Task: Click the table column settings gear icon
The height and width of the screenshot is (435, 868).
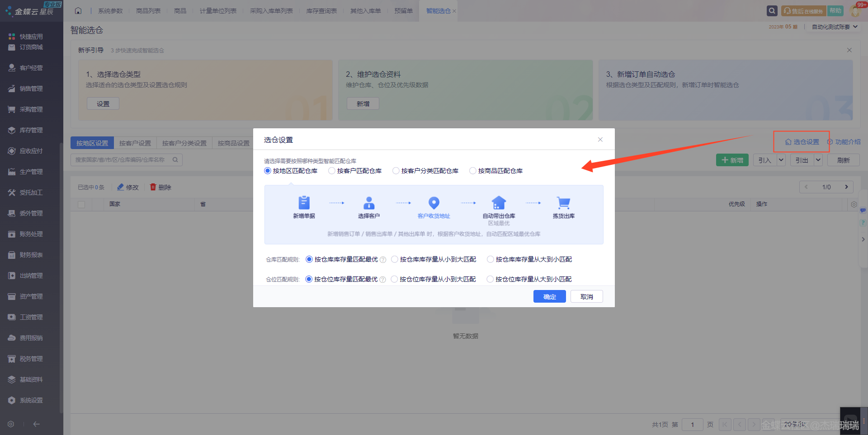Action: [854, 204]
